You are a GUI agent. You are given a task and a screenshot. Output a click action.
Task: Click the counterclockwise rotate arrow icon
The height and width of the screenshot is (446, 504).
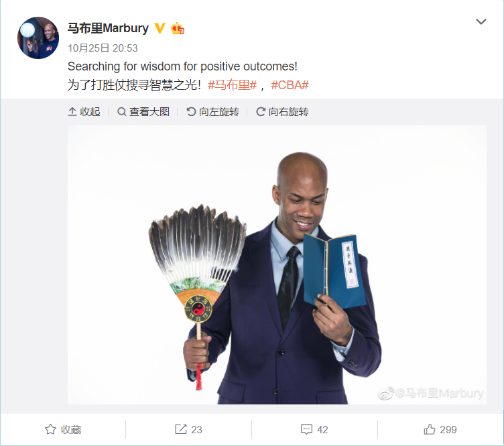(191, 112)
